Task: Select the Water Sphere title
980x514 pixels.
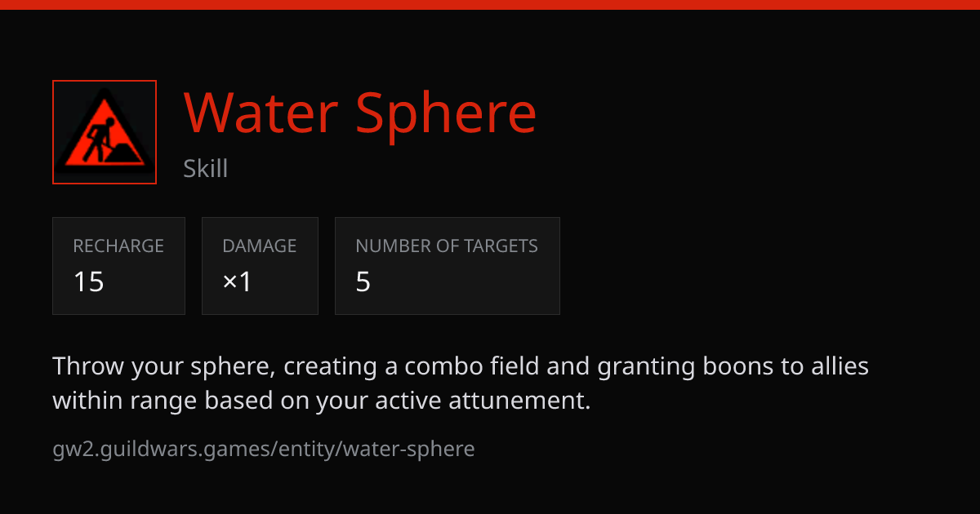Action: pyautogui.click(x=360, y=113)
